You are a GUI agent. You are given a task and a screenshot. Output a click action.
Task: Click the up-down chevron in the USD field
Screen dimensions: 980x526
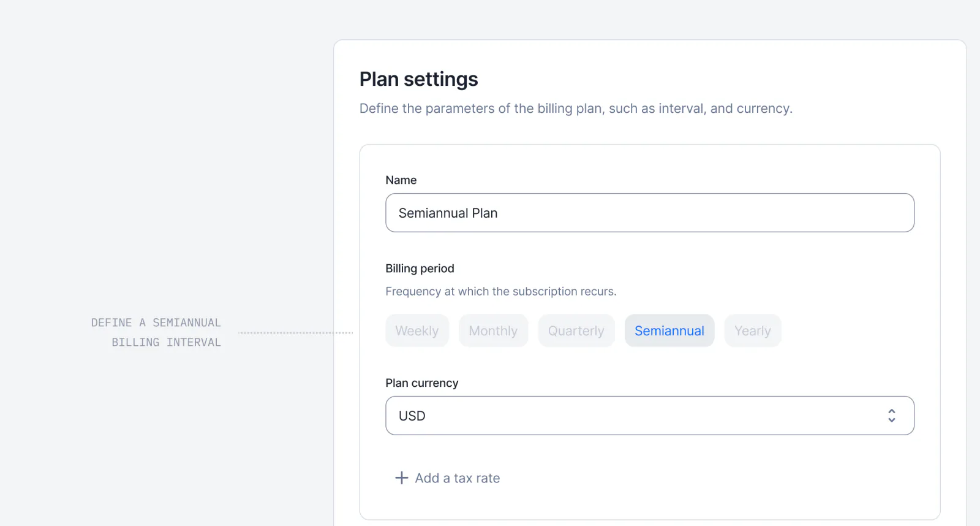(x=891, y=416)
